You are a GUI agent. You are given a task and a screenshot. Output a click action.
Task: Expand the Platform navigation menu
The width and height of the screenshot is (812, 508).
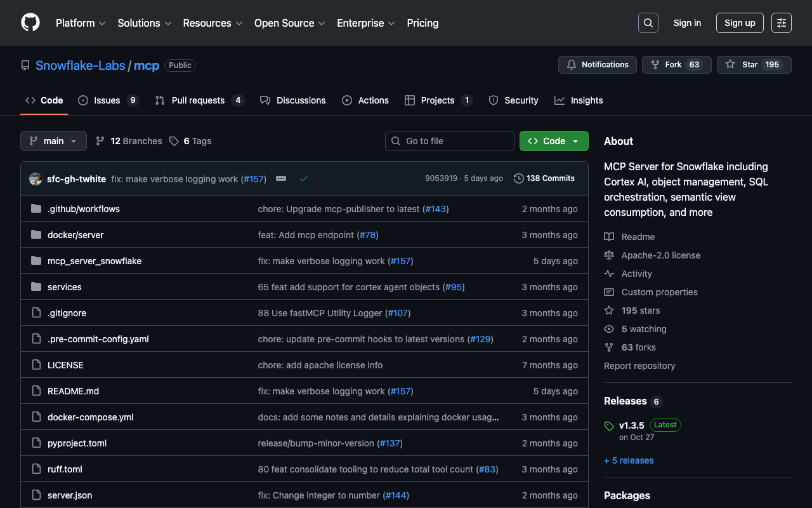coord(81,23)
